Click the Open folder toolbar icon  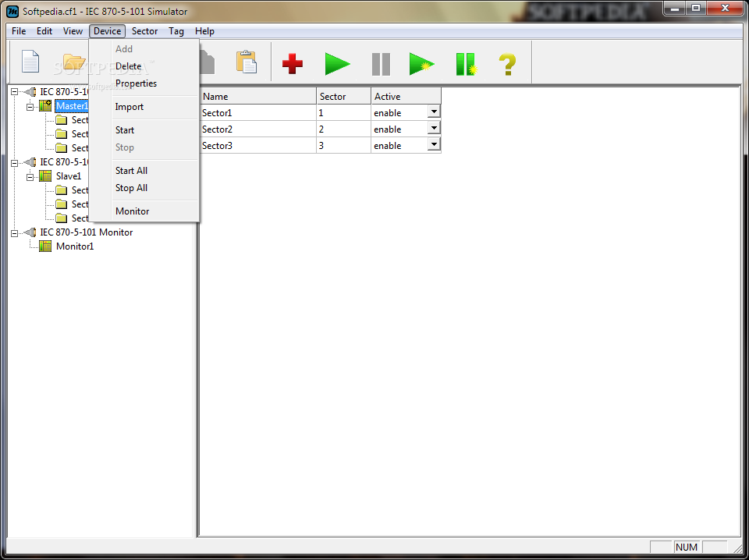click(75, 62)
